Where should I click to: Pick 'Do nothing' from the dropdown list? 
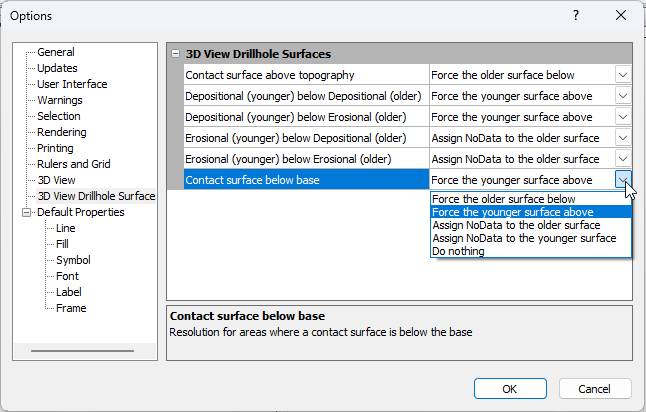tap(458, 251)
